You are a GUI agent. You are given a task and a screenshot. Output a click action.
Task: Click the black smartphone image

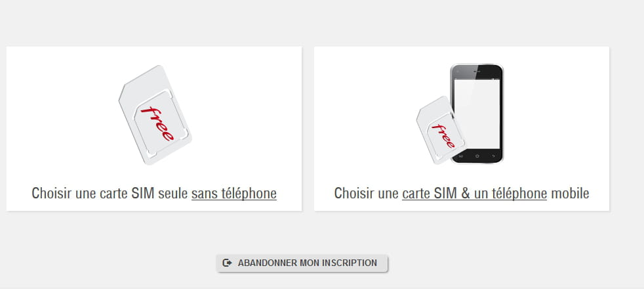(477, 114)
